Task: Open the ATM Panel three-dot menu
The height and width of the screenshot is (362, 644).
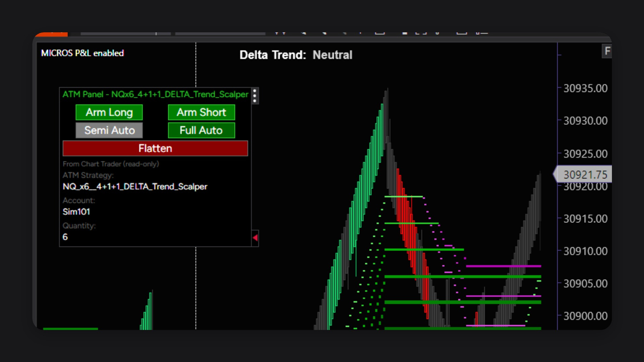Action: click(x=255, y=96)
